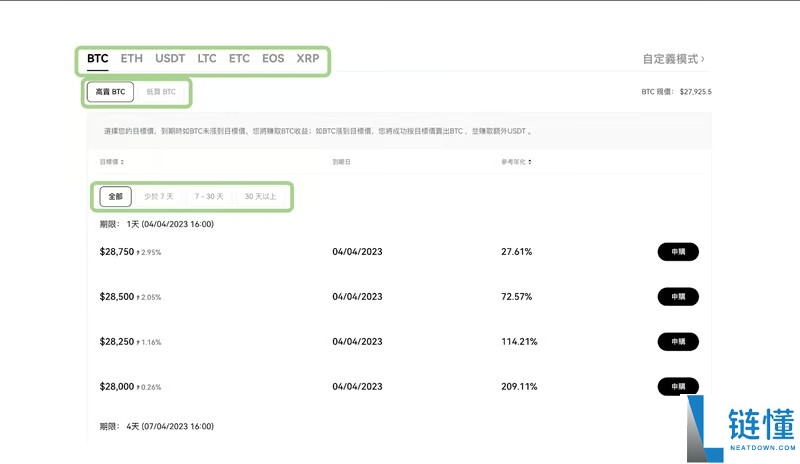Open the USDT currency tab
800x464 pixels.
(x=170, y=58)
